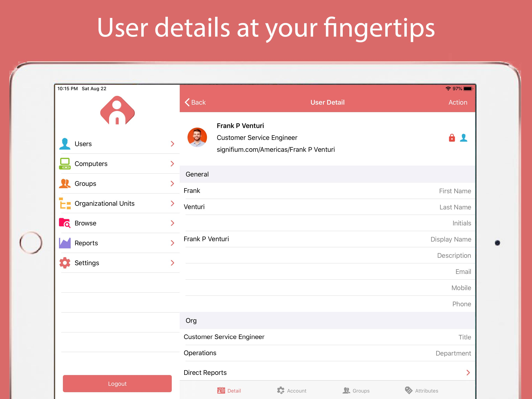Expand the Groups row chevron in sidebar
The height and width of the screenshot is (399, 532).
click(x=173, y=184)
